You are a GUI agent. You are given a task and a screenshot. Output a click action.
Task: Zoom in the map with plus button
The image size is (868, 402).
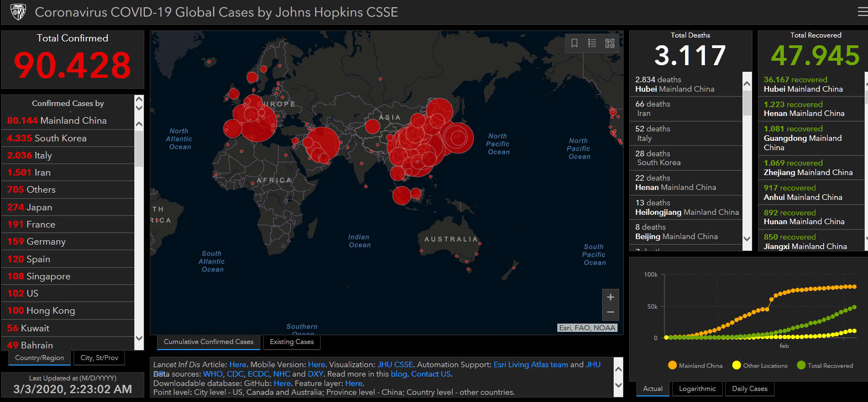click(x=610, y=297)
